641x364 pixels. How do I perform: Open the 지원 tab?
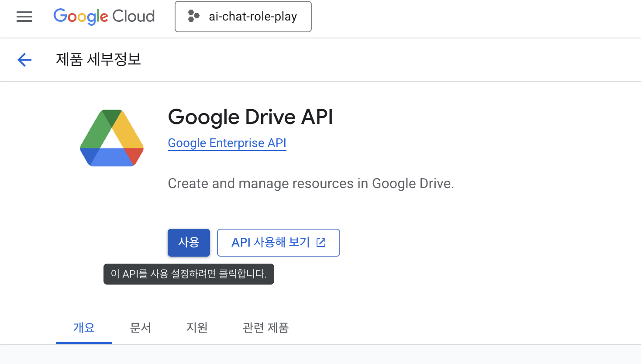[197, 328]
